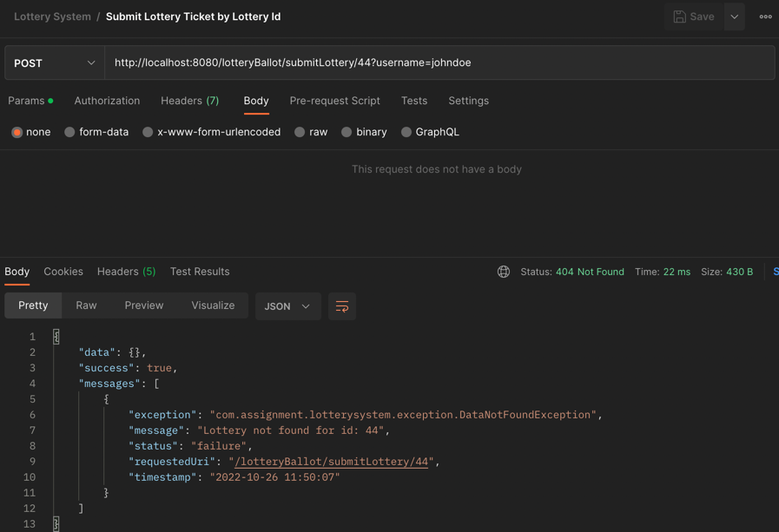Select the binary body radio option
This screenshot has height=532, width=779.
coord(347,132)
